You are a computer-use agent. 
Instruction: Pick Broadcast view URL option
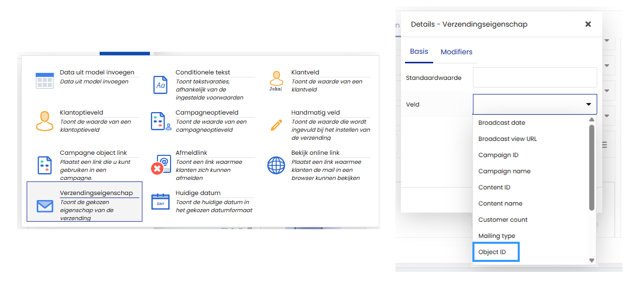507,139
